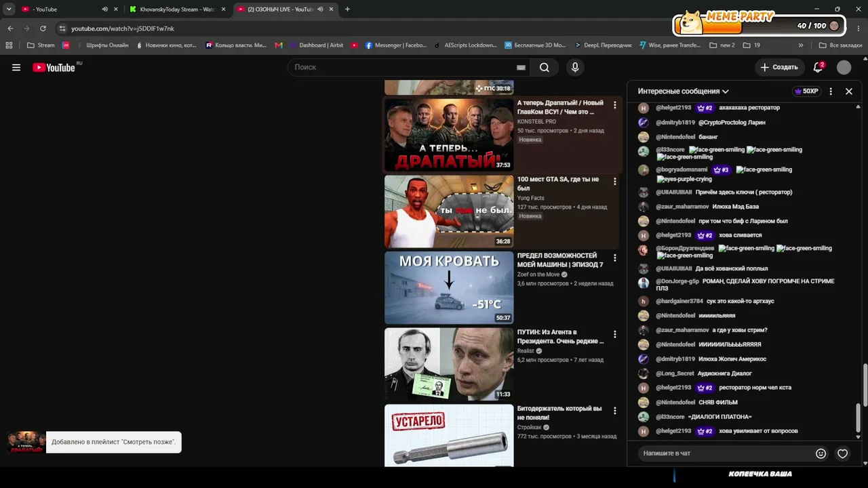868x488 pixels.
Task: Open the emoji picker in chat
Action: [821, 453]
